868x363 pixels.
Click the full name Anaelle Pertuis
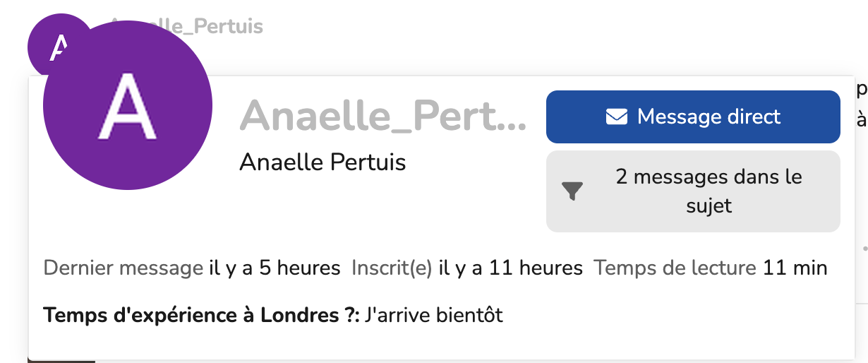click(x=323, y=162)
